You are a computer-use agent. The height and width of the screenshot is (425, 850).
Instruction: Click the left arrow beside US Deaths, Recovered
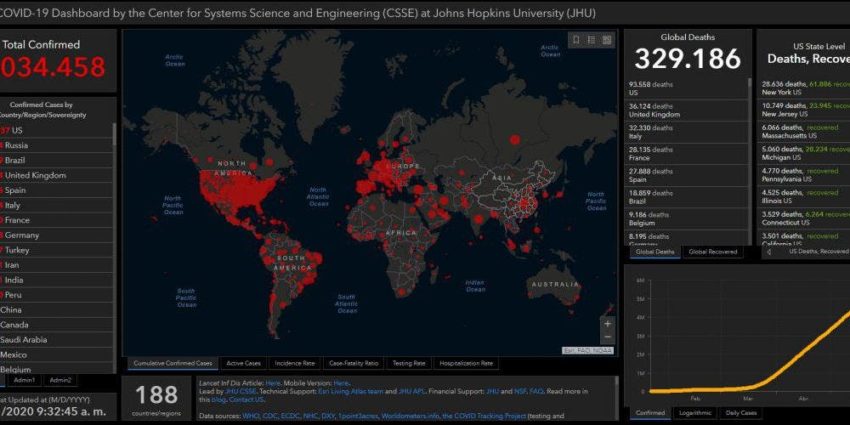pos(769,252)
